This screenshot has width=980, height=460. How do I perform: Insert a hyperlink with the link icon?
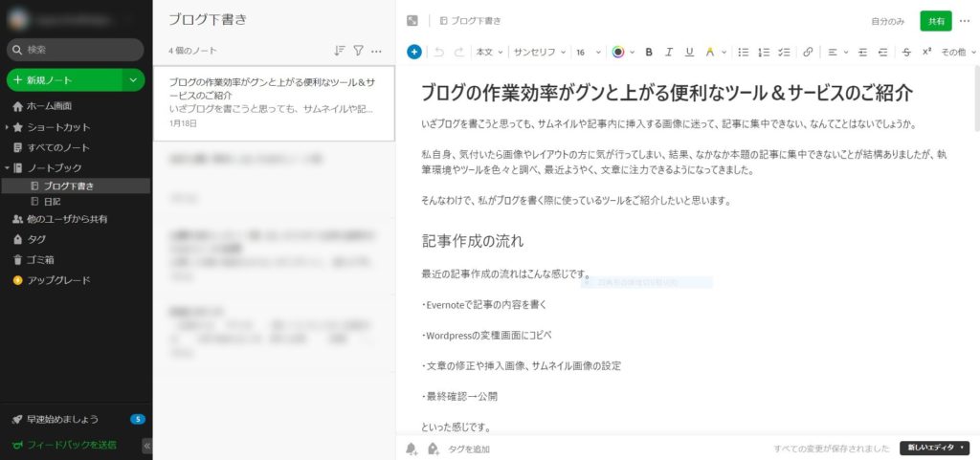point(808,52)
